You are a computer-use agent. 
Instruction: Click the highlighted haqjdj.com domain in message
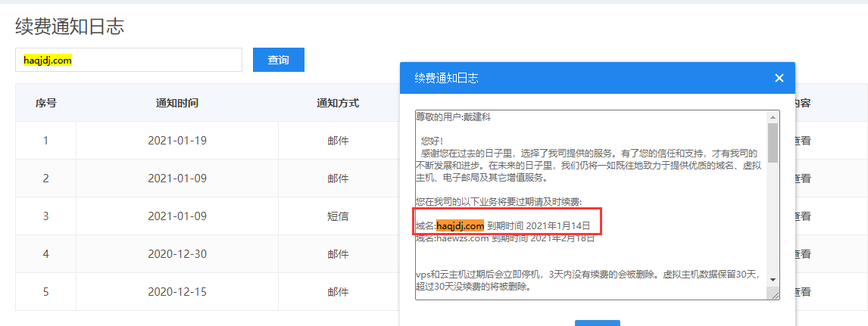click(x=460, y=225)
